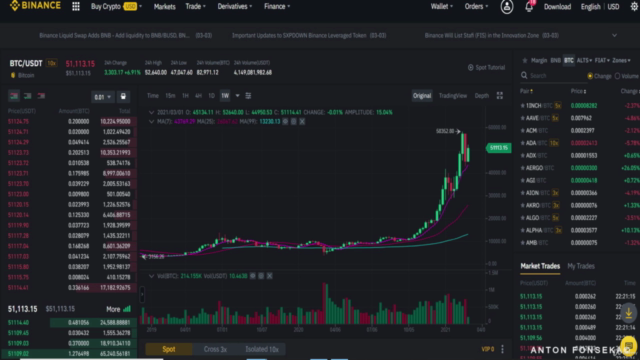Collapse the MA indicator line chevron
640x360 pixels.
point(151,122)
